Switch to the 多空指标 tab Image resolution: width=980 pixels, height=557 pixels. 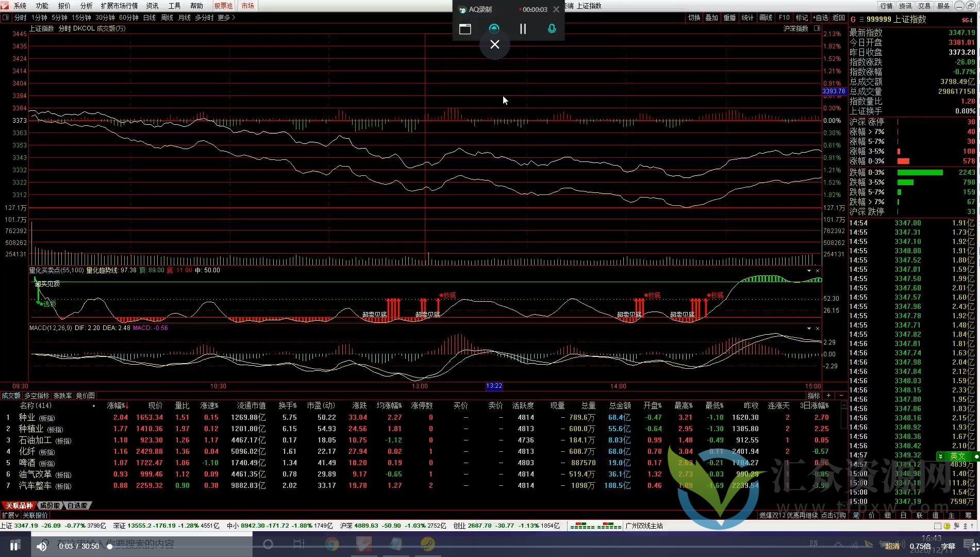pos(37,396)
